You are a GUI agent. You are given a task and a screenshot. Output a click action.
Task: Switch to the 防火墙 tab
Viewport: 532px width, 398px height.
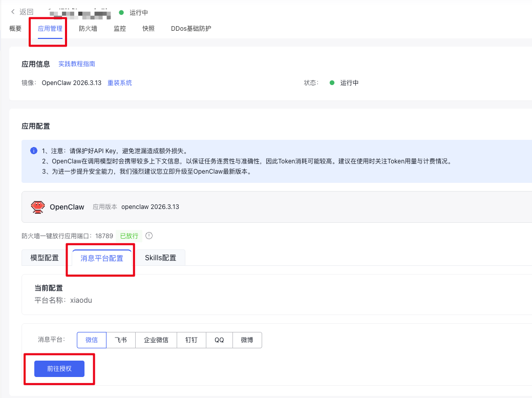(88, 29)
